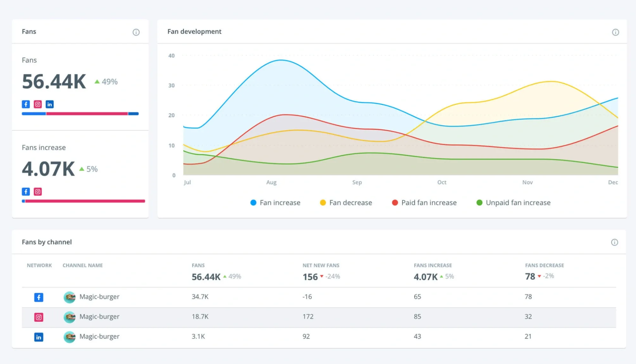This screenshot has height=364, width=636.
Task: Hide the Unpaid fan increase series
Action: pos(513,203)
